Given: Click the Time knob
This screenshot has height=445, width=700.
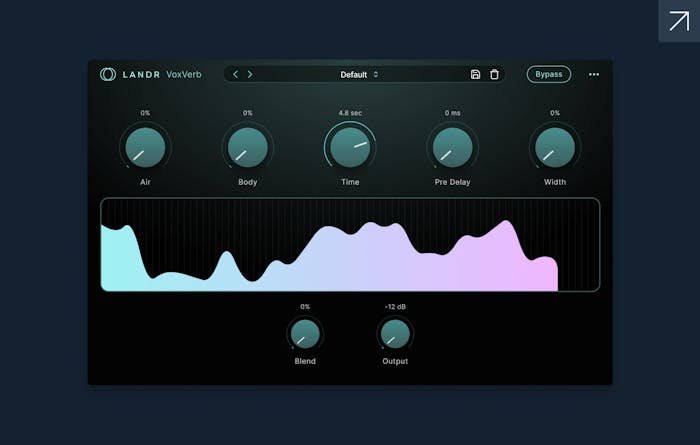Looking at the screenshot, I should click(350, 147).
